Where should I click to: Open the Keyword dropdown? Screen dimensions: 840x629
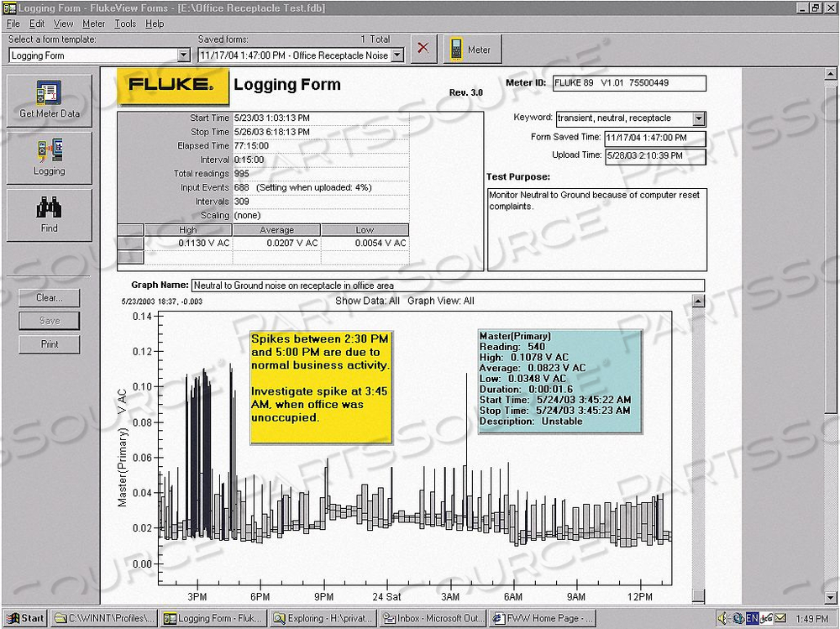[x=699, y=118]
